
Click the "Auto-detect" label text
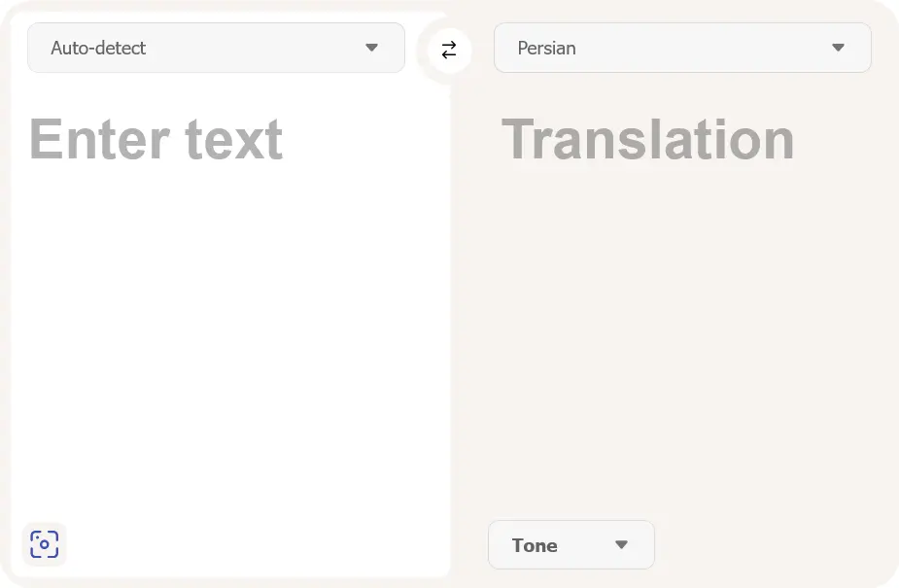[98, 48]
